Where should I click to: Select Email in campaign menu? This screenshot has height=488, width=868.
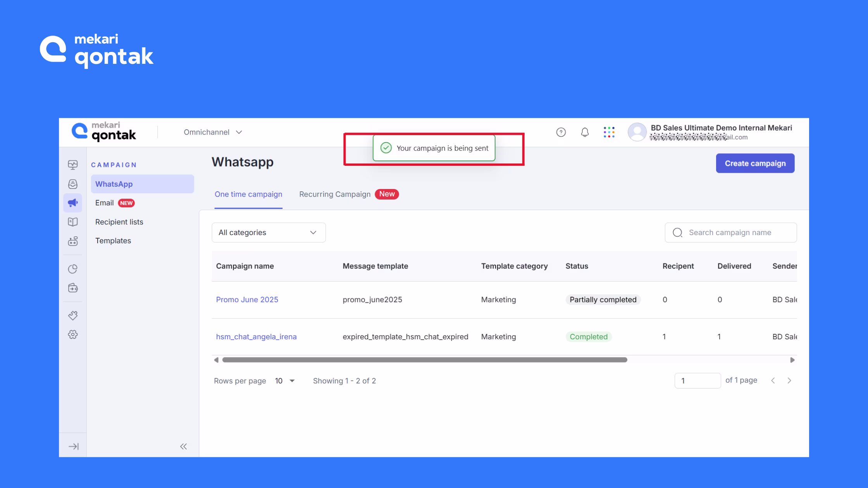coord(105,203)
